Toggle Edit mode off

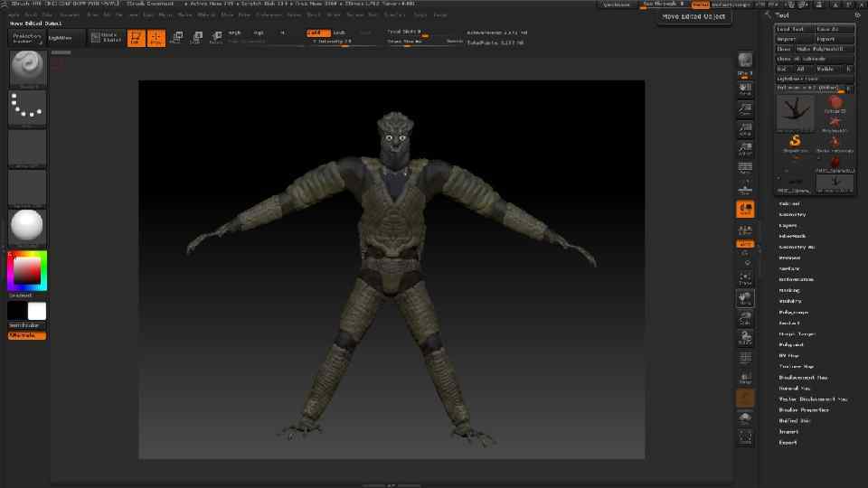(x=136, y=38)
